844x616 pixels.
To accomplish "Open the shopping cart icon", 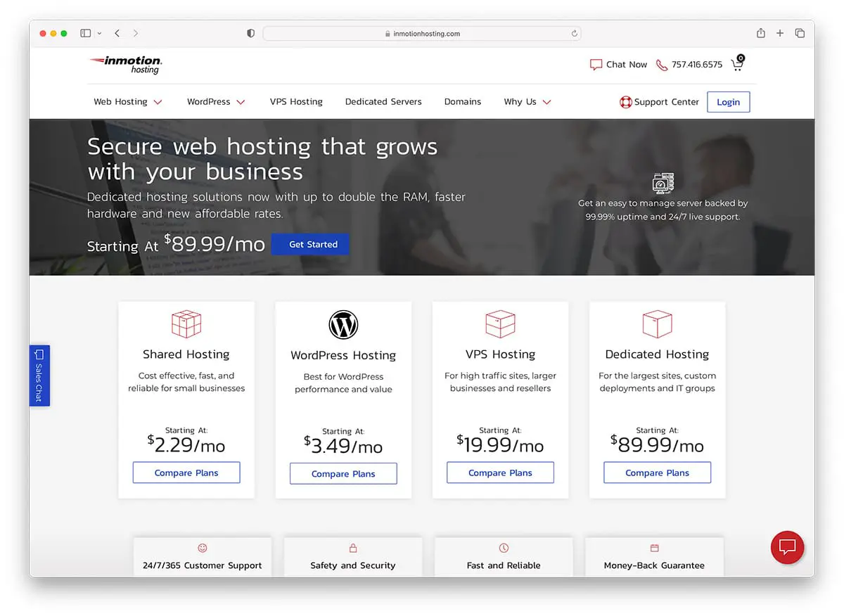I will pos(737,64).
